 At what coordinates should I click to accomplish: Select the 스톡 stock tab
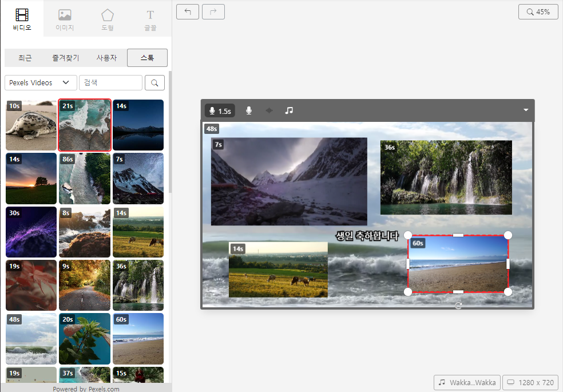point(147,58)
